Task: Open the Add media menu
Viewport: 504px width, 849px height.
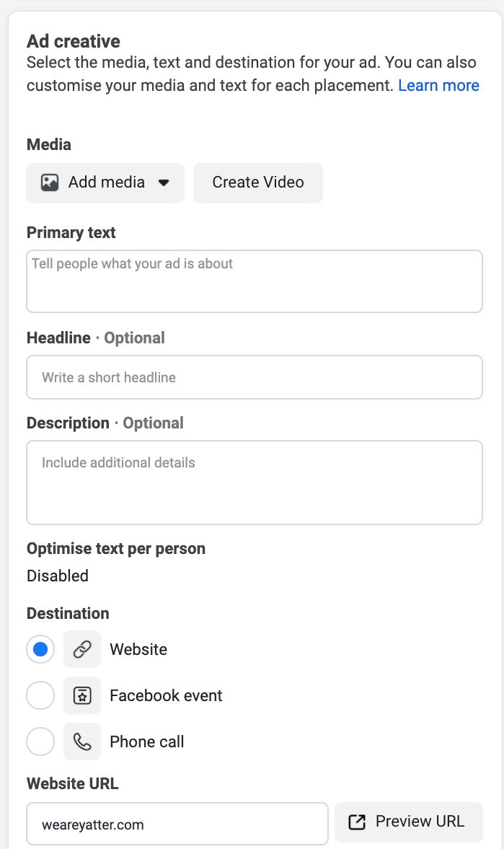Action: coord(106,182)
